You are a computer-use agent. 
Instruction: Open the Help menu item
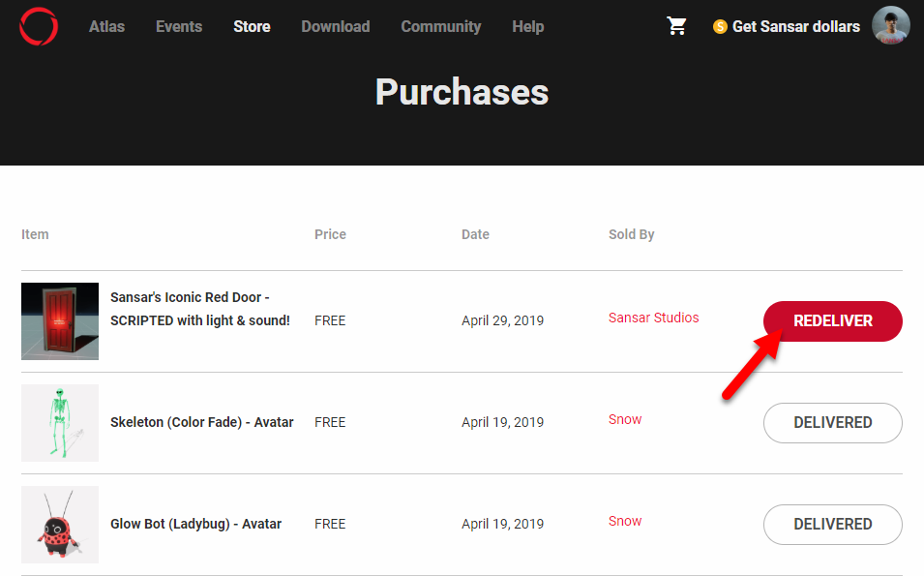527,26
